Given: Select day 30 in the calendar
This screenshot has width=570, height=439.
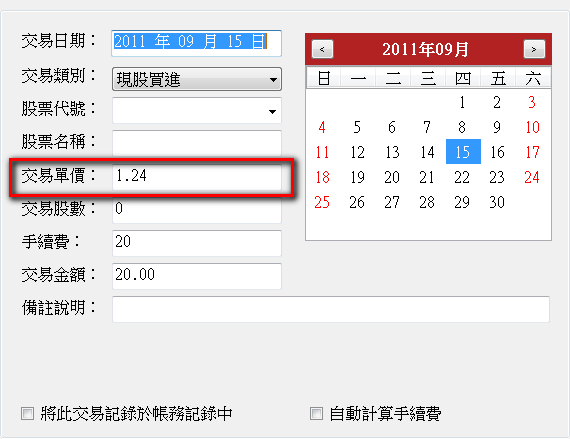Looking at the screenshot, I should coord(497,202).
